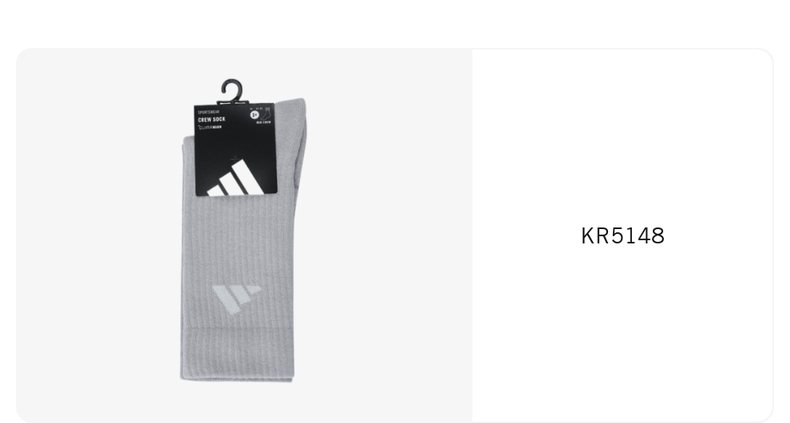Click the white three-stripe logo on the label
790x423 pixels.
236,178
